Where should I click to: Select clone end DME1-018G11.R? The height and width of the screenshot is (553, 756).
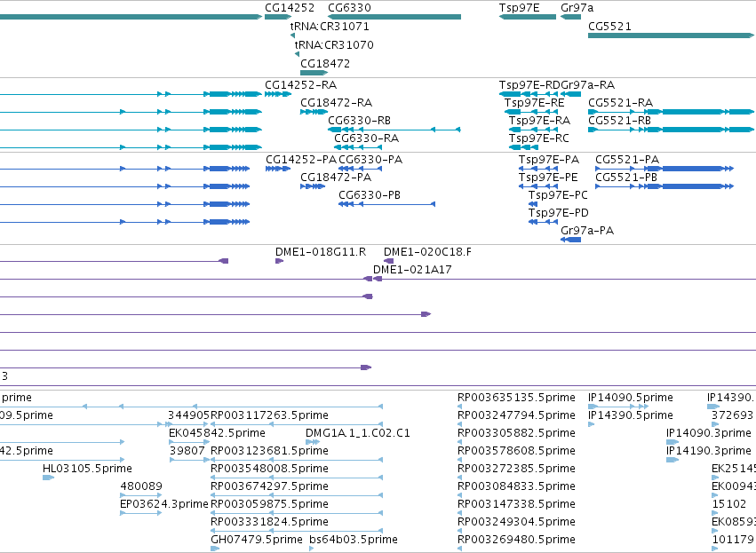pyautogui.click(x=321, y=252)
